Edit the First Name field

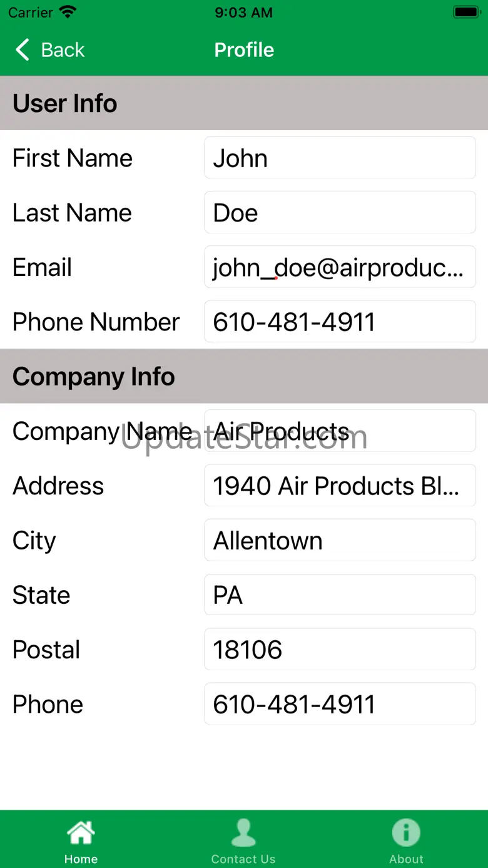coord(340,158)
